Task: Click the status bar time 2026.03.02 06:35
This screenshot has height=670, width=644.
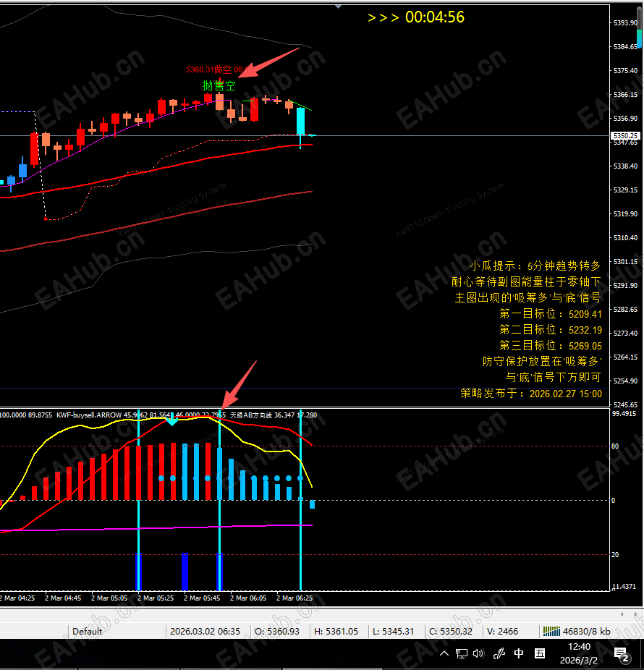Action: pos(205,631)
